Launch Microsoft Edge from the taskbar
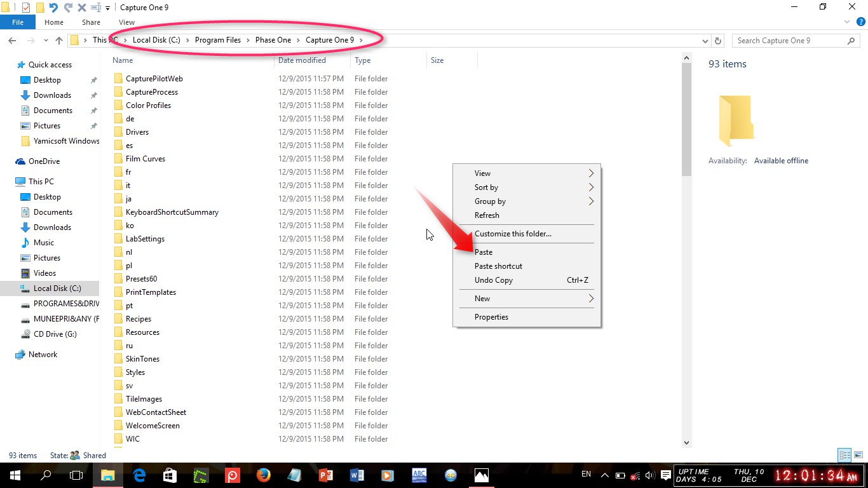This screenshot has height=488, width=868. pos(139,475)
